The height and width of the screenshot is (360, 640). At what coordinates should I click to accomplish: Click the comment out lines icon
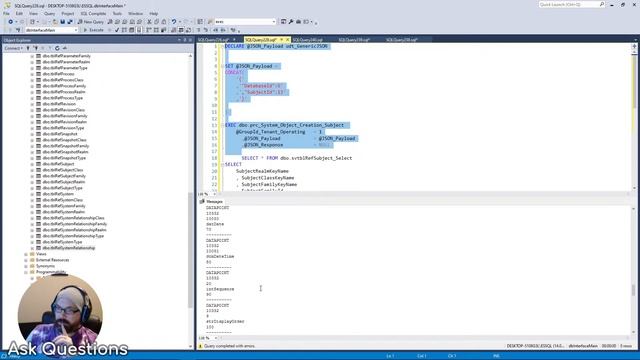click(199, 30)
